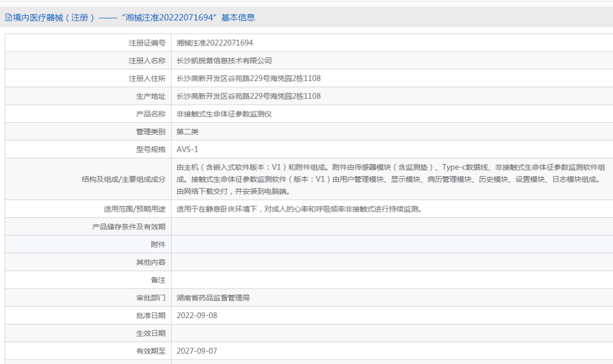613x364 pixels.
Task: Click the composition paragraph starting 由主机
Action: click(391, 179)
